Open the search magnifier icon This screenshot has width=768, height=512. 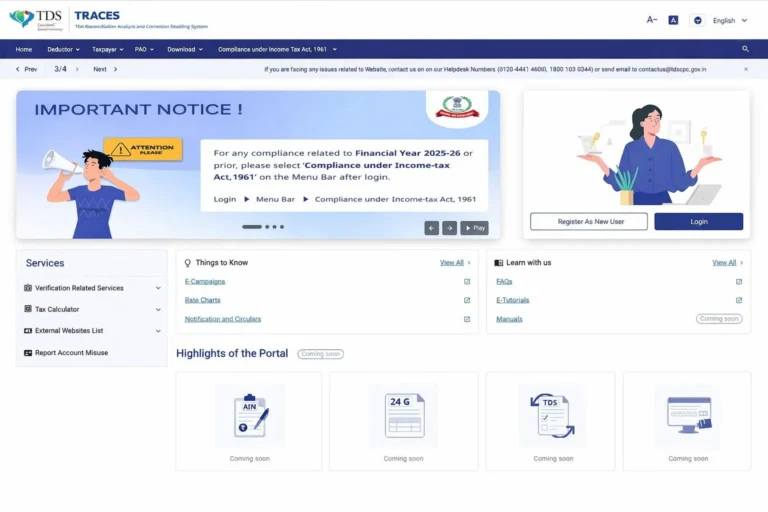tap(745, 49)
